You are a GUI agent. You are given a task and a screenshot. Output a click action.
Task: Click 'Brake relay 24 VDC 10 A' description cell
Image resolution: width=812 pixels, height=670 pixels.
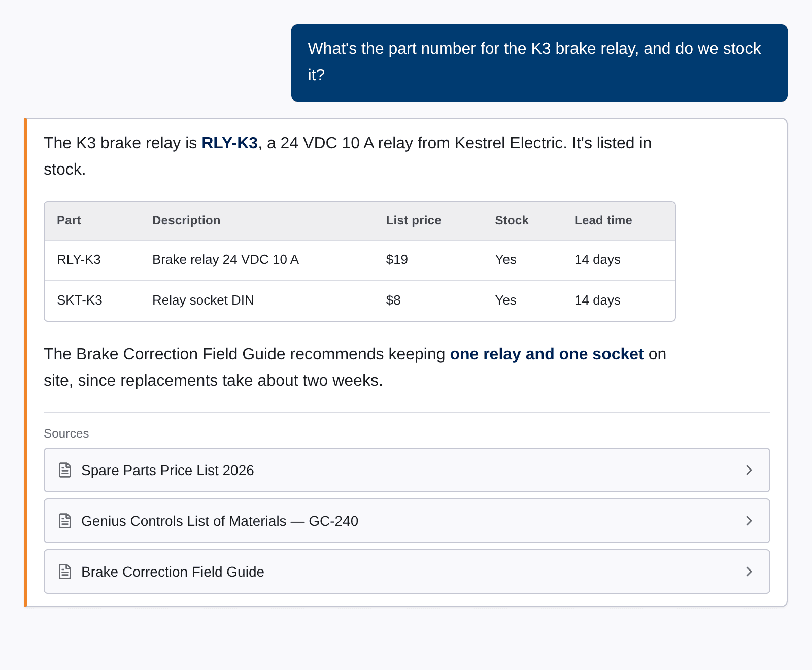click(x=225, y=260)
